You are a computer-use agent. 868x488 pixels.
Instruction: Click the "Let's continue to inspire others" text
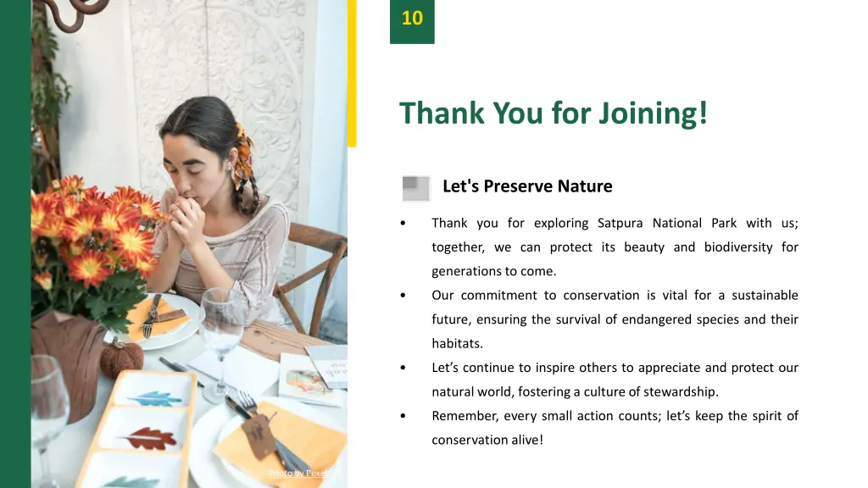[615, 380]
